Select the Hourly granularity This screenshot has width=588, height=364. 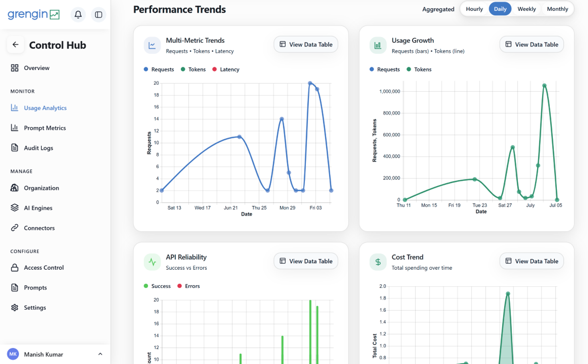(x=474, y=9)
